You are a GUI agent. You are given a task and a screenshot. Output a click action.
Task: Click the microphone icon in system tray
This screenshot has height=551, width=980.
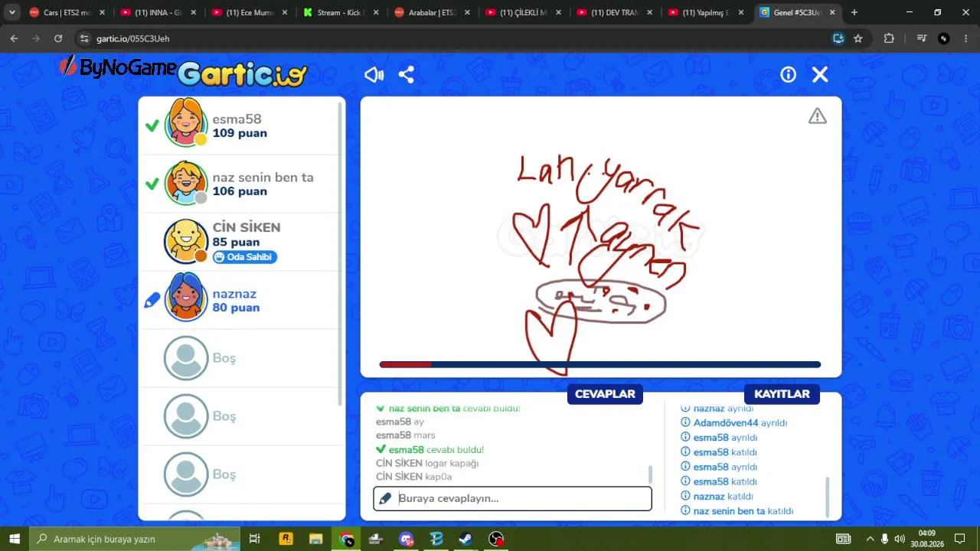coord(885,539)
